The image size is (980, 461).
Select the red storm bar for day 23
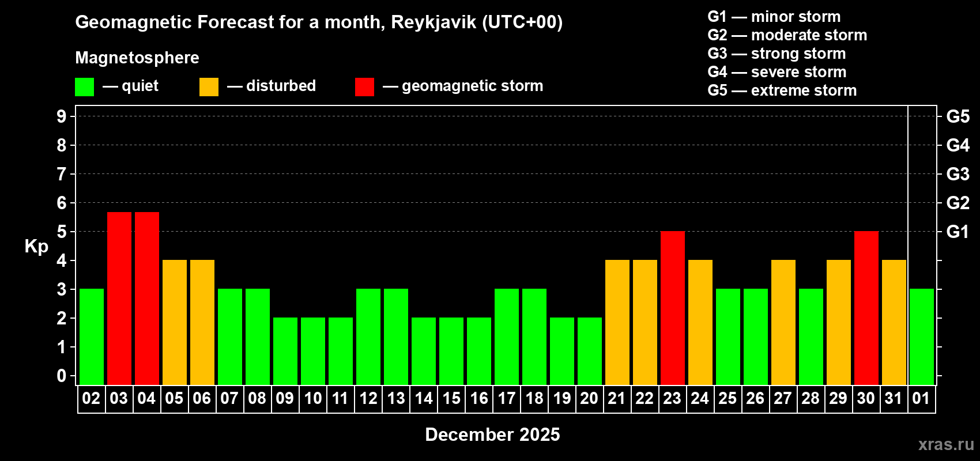pyautogui.click(x=673, y=308)
